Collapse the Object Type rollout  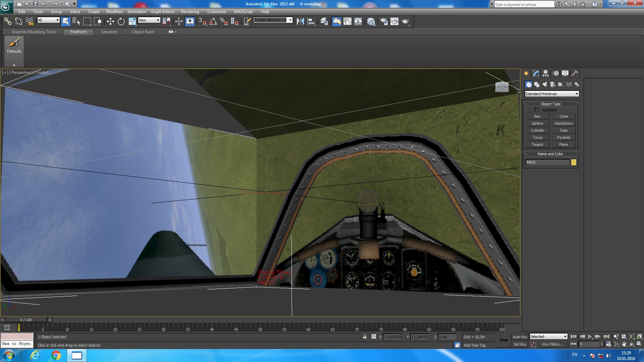click(550, 104)
